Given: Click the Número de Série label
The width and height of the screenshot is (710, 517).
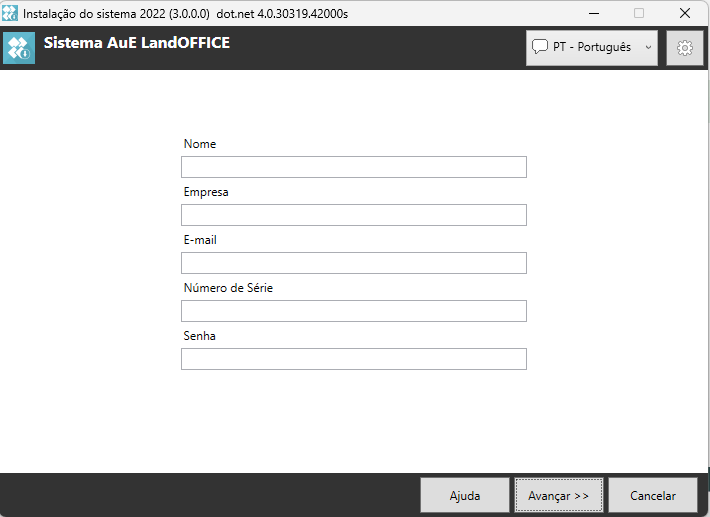Looking at the screenshot, I should pyautogui.click(x=228, y=288).
